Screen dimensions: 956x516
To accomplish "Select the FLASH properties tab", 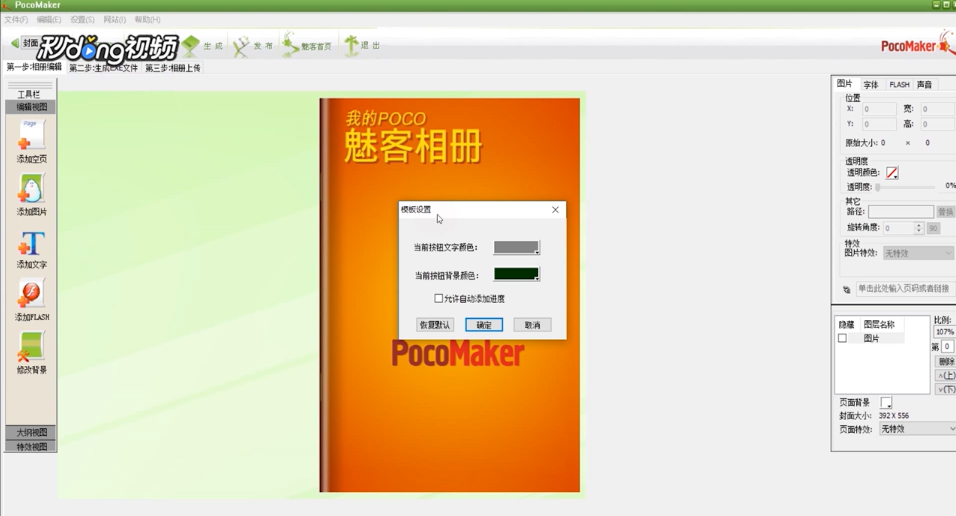I will coord(899,85).
